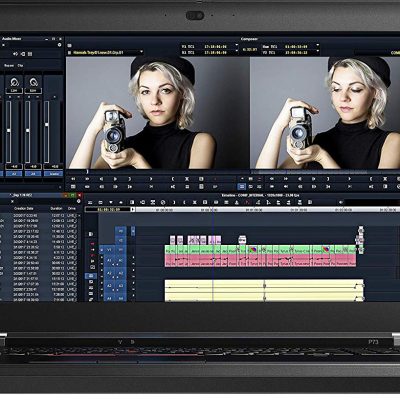The width and height of the screenshot is (400, 400).
Task: Open the bin panel settings gear
Action: tap(79, 201)
